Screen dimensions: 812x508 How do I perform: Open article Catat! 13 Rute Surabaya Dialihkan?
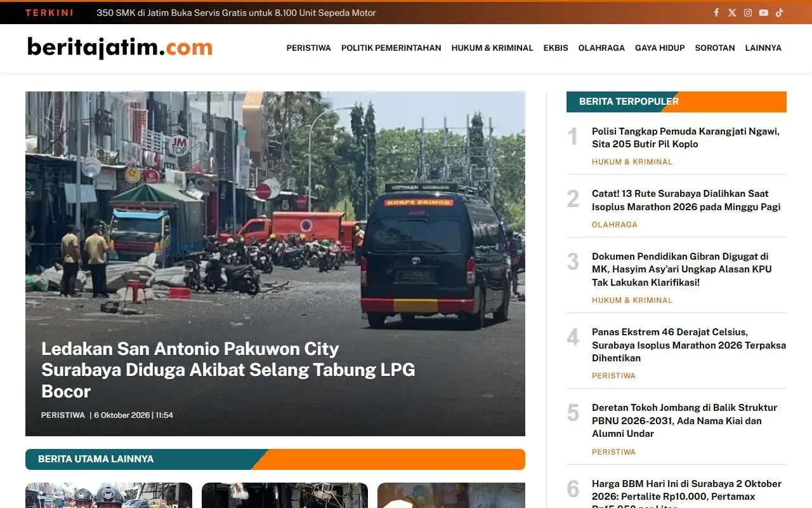[x=686, y=200]
